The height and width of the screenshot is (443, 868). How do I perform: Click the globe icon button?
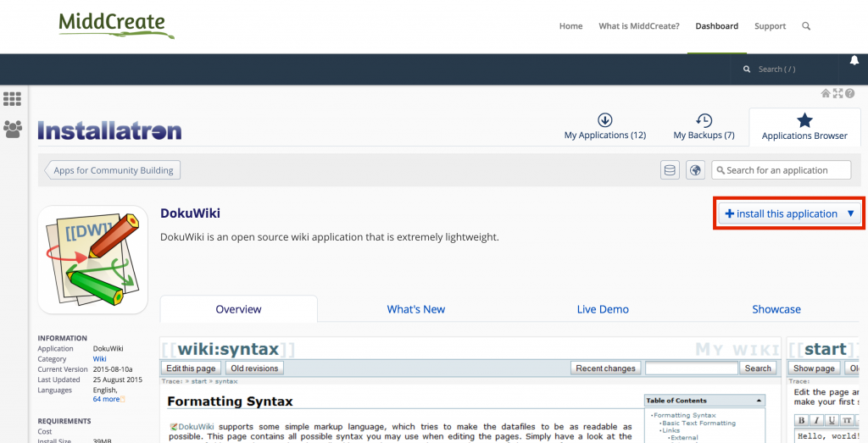tap(695, 170)
